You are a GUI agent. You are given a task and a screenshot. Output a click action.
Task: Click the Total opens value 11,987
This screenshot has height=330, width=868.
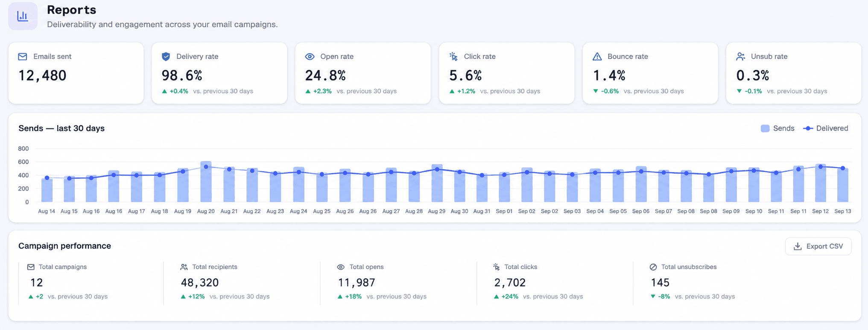pyautogui.click(x=357, y=283)
